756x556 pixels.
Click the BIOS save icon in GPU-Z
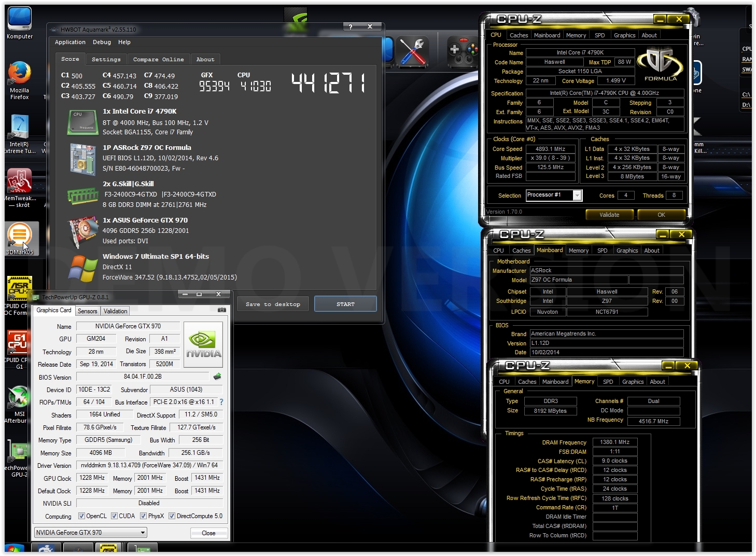point(217,377)
